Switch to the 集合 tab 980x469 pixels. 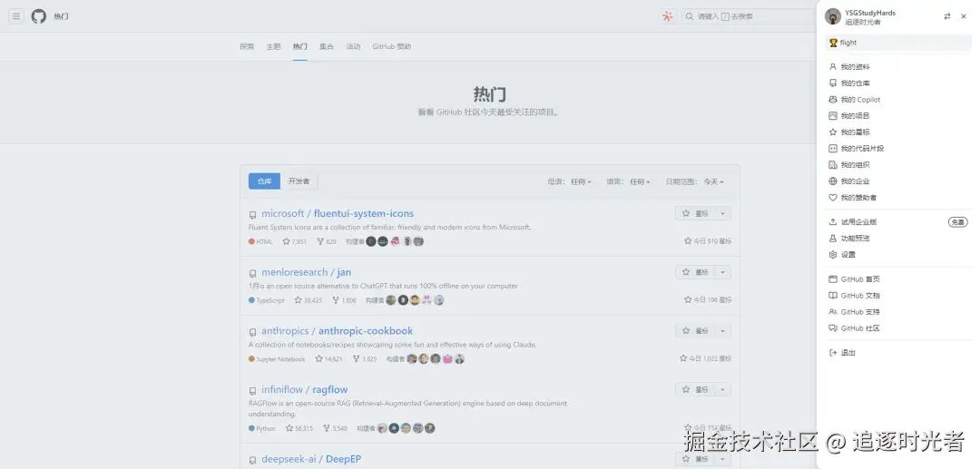click(327, 47)
